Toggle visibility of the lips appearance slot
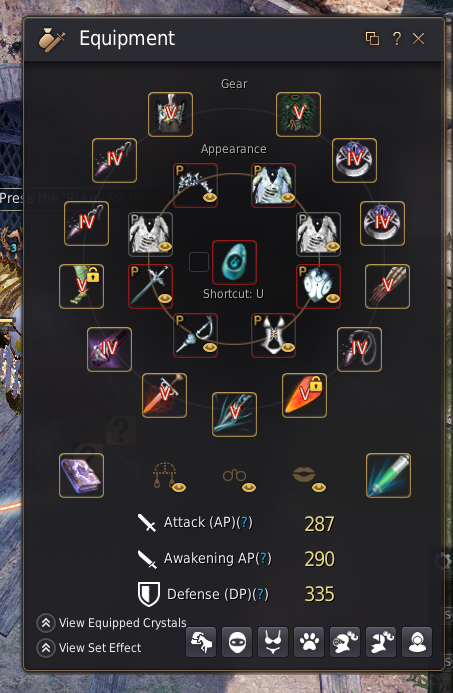This screenshot has height=693, width=453. pos(319,487)
